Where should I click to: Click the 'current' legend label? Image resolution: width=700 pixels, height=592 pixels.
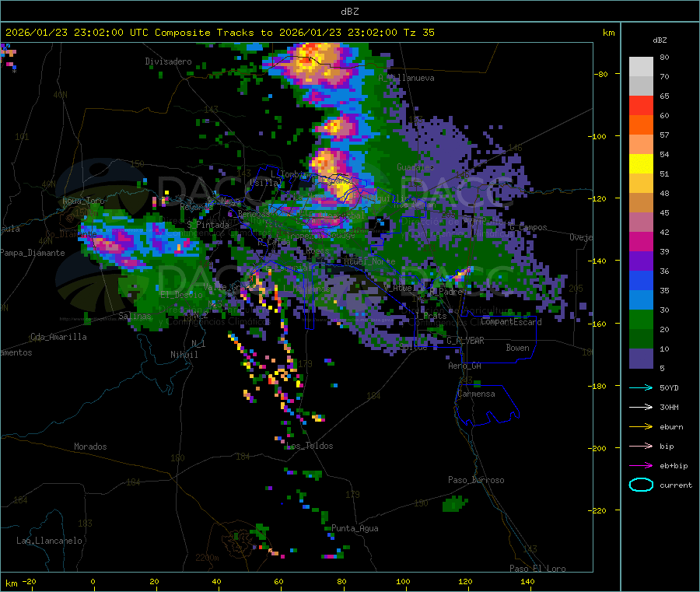(x=676, y=485)
